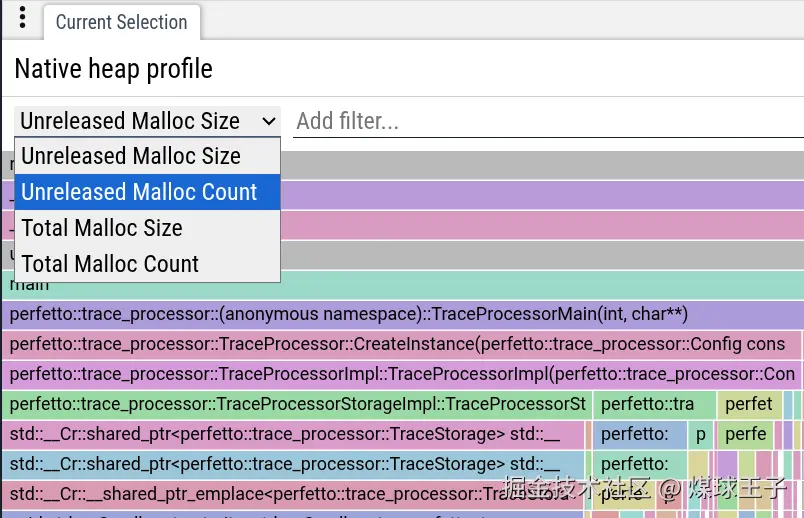Click the TraceProcessorImpl::TraceProcessorImpl frame
804x518 pixels.
(x=401, y=374)
